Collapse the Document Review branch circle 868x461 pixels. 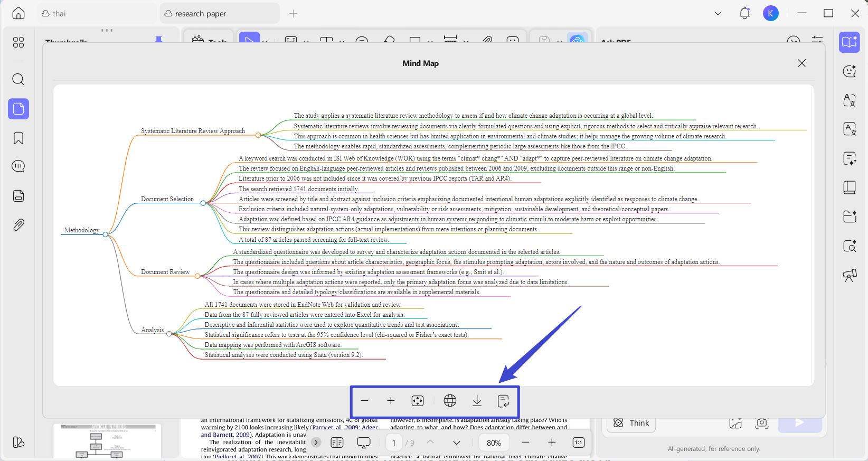tap(197, 276)
